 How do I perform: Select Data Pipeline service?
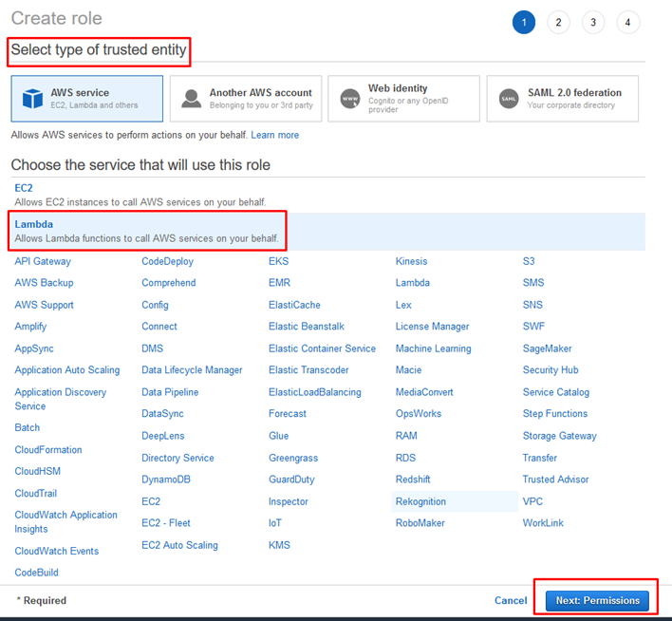[170, 392]
